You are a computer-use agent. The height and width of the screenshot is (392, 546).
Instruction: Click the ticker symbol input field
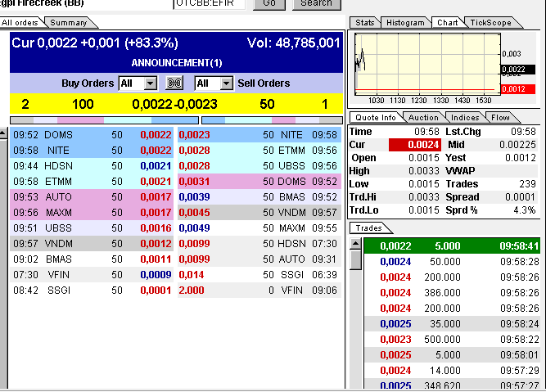click(x=209, y=4)
